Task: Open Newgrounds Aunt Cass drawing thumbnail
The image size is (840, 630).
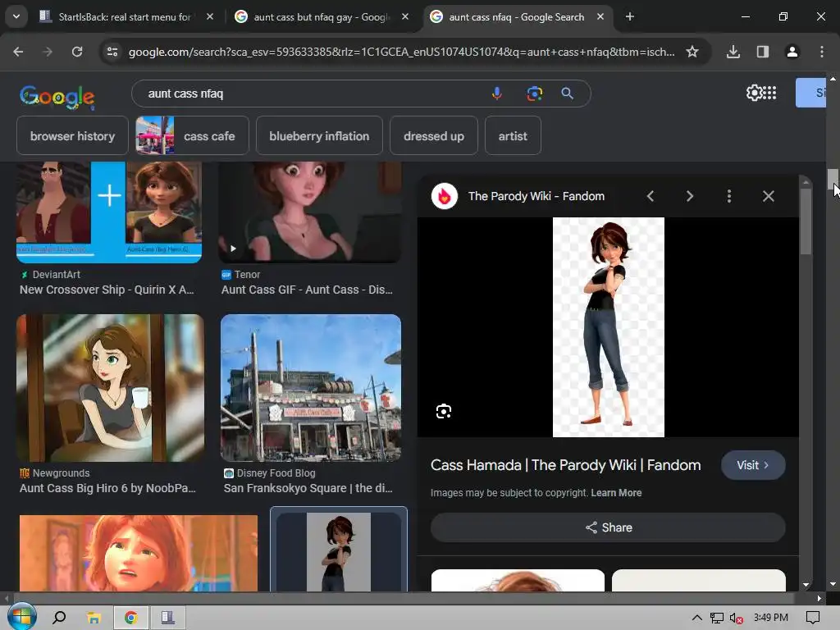Action: tap(111, 388)
